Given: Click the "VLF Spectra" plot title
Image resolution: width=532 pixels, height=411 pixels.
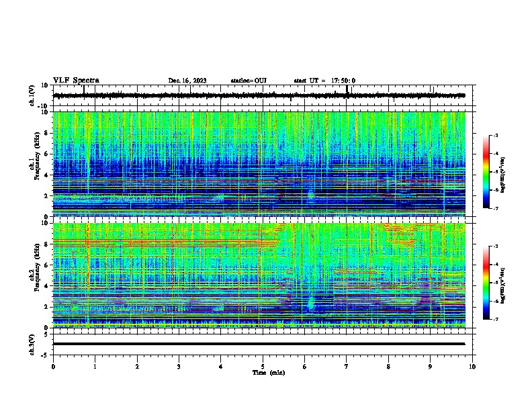Looking at the screenshot, I should click(x=76, y=81).
